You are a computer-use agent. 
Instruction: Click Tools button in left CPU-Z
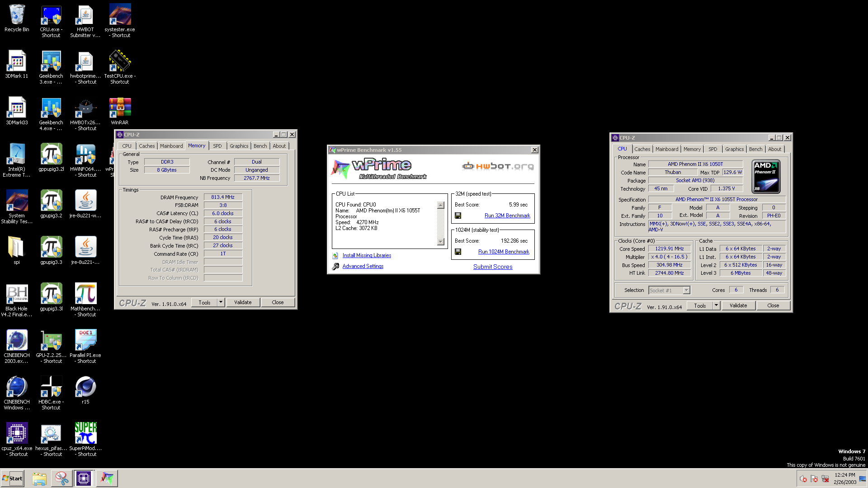point(204,302)
